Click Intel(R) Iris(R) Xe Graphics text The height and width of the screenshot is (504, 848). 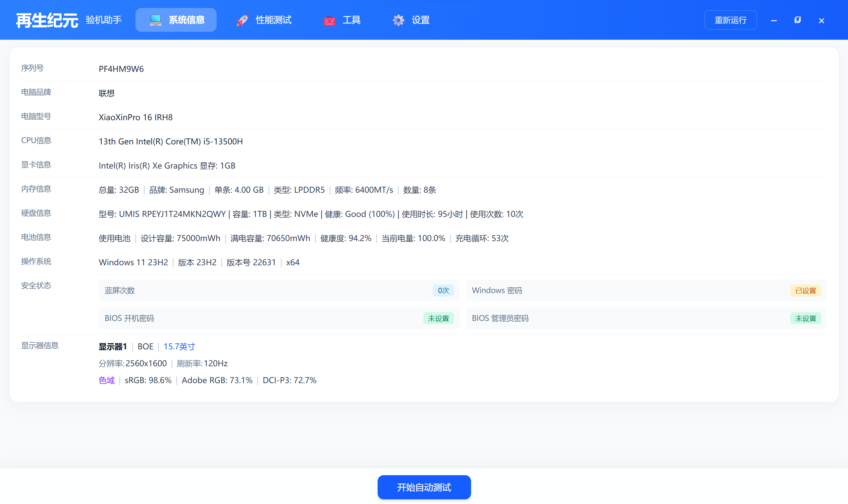[148, 165]
